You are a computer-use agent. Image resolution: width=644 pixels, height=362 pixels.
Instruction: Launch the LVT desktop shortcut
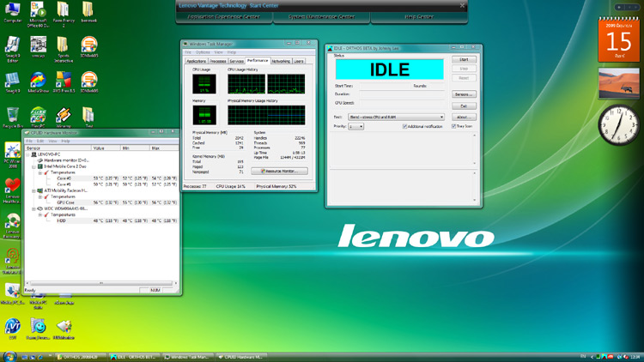pyautogui.click(x=12, y=329)
